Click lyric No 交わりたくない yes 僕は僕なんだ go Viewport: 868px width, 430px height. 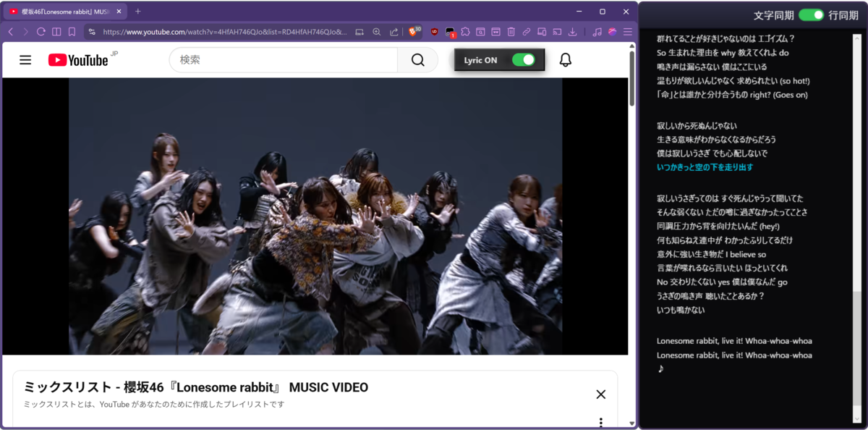coord(722,282)
